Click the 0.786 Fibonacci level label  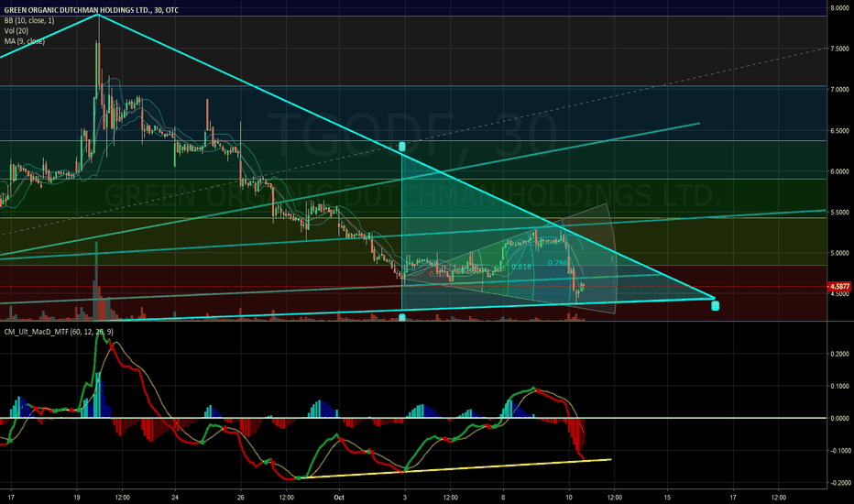click(557, 263)
